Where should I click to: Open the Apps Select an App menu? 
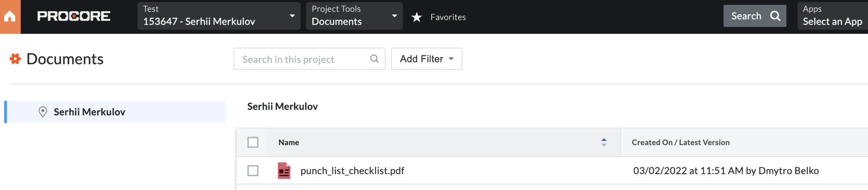point(832,16)
